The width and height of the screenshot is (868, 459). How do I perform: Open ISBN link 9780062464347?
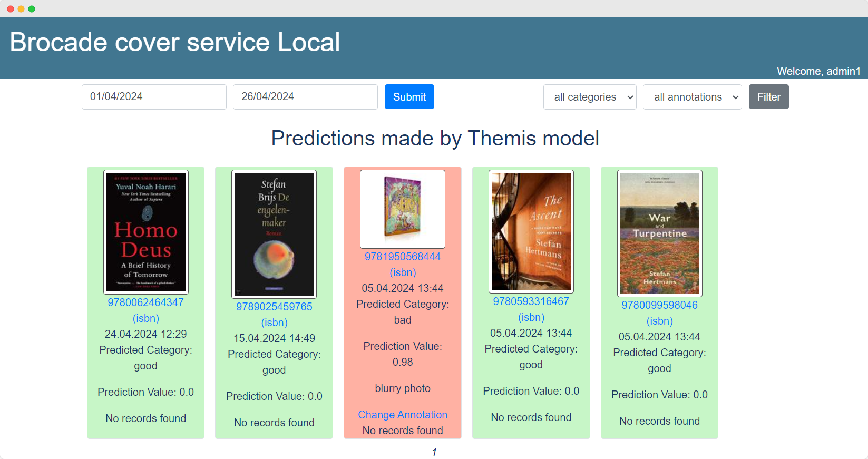146,302
